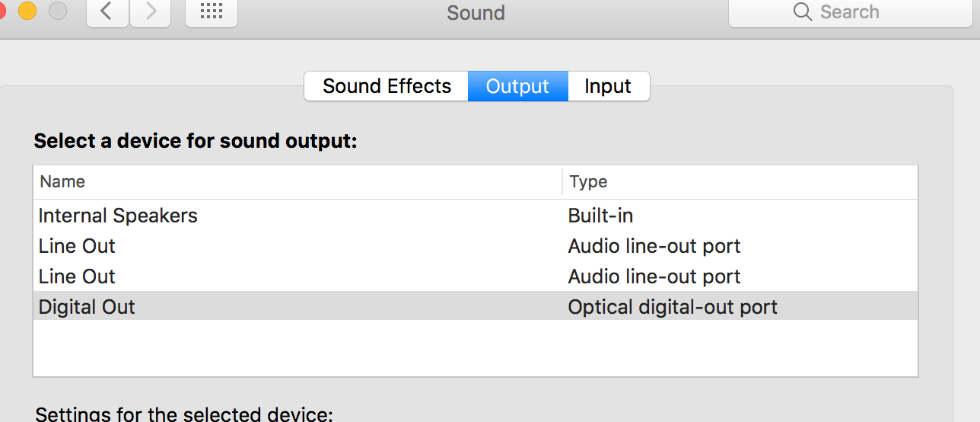Go back using the back arrow

(107, 11)
